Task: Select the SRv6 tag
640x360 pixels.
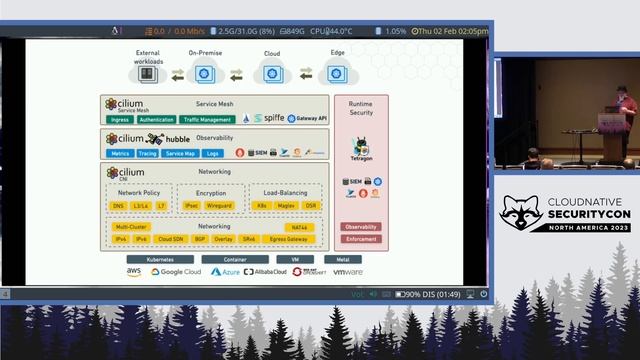Action: coord(249,239)
